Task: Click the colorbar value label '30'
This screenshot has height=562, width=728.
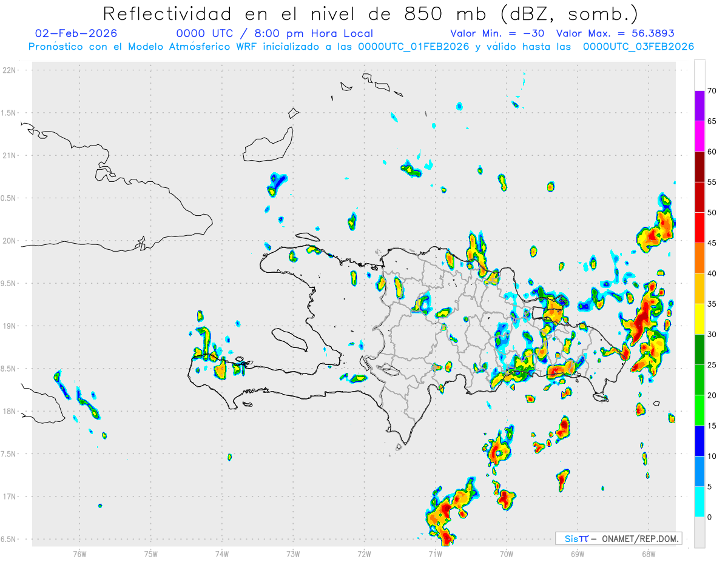Action: (x=712, y=335)
